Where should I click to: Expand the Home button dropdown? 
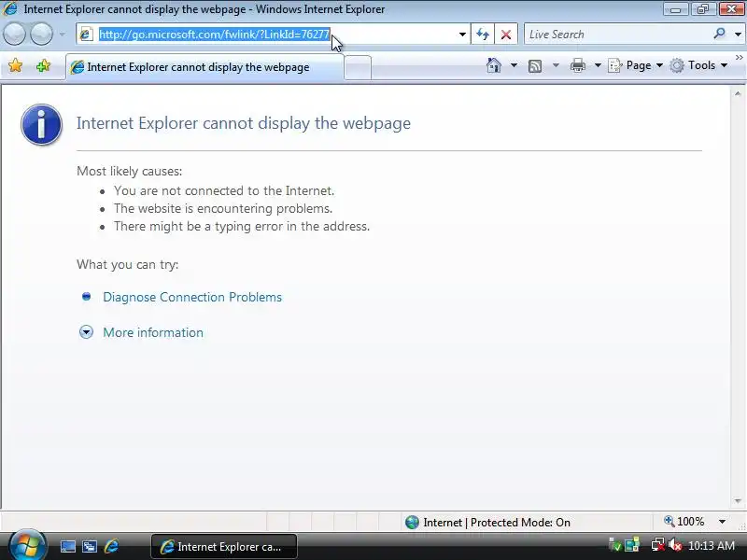coord(514,65)
